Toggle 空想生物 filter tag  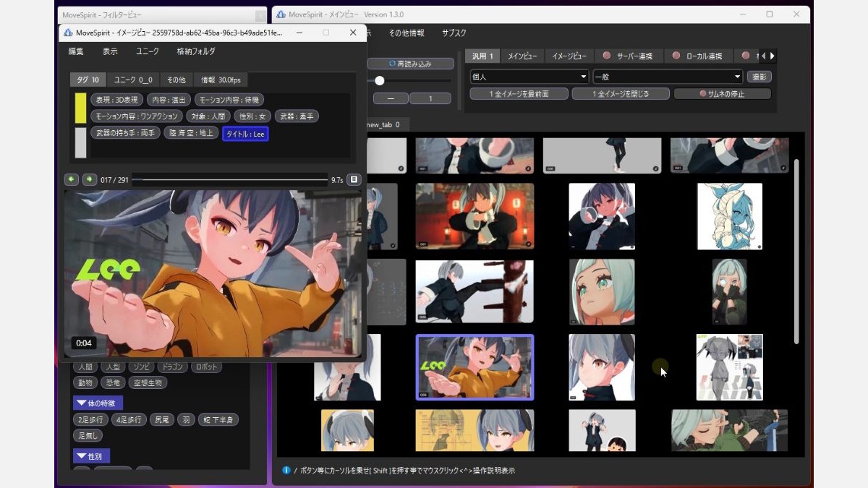pos(148,382)
